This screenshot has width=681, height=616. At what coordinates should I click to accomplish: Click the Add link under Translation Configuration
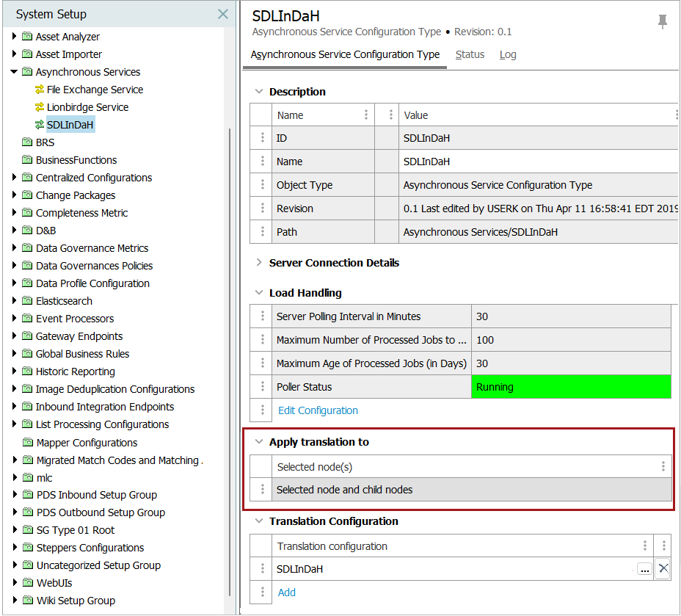tap(286, 593)
